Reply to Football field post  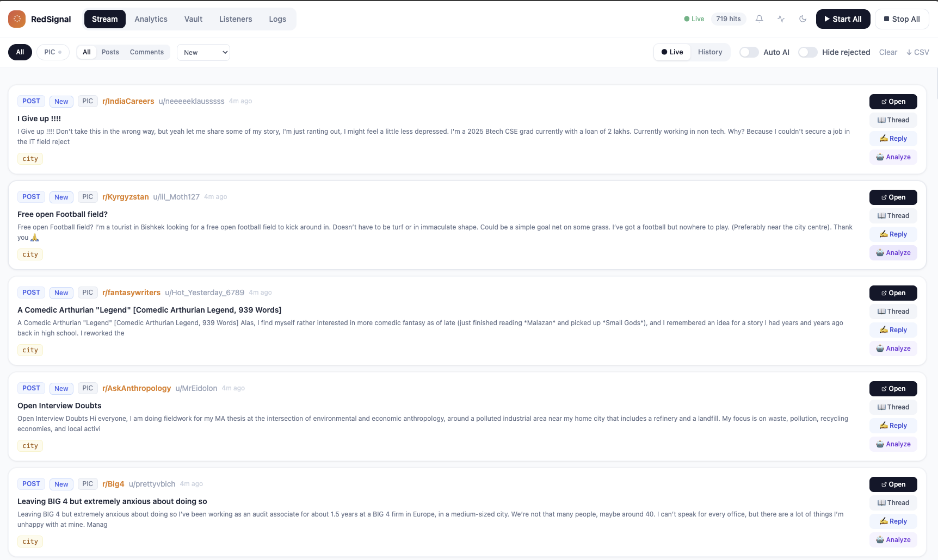pyautogui.click(x=893, y=234)
